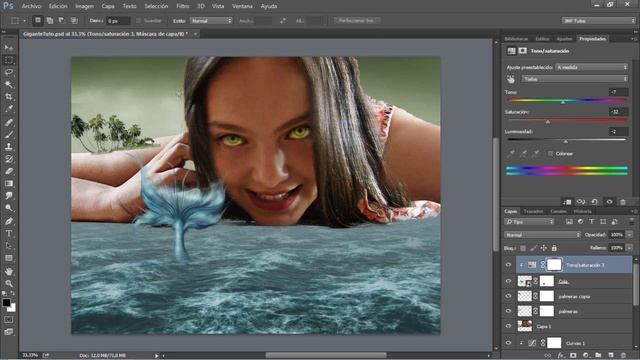Open the marquee tool preset picker arrow

point(24,20)
